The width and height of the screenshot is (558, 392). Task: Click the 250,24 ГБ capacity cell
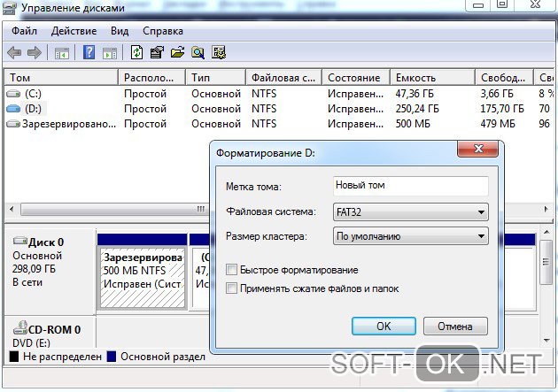click(x=417, y=109)
